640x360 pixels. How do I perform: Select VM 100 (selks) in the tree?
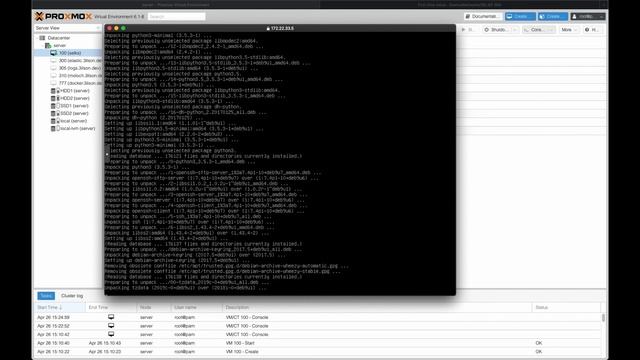(70, 53)
